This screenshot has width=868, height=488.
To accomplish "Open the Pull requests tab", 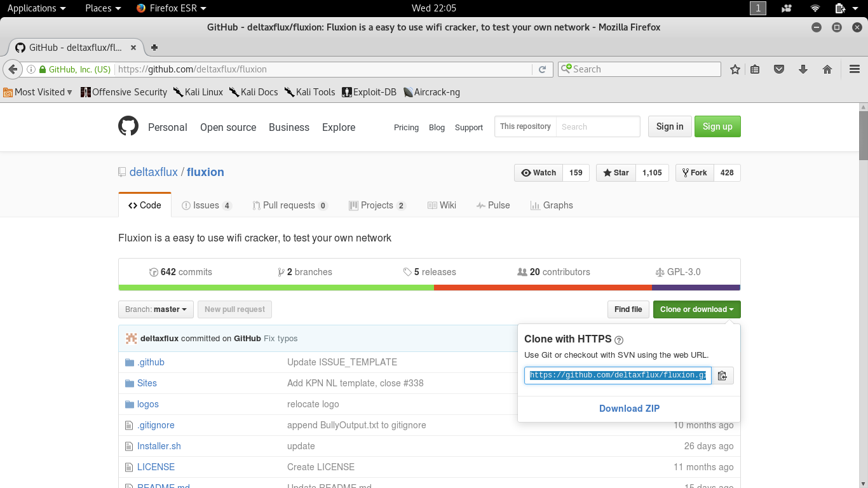I will click(290, 205).
